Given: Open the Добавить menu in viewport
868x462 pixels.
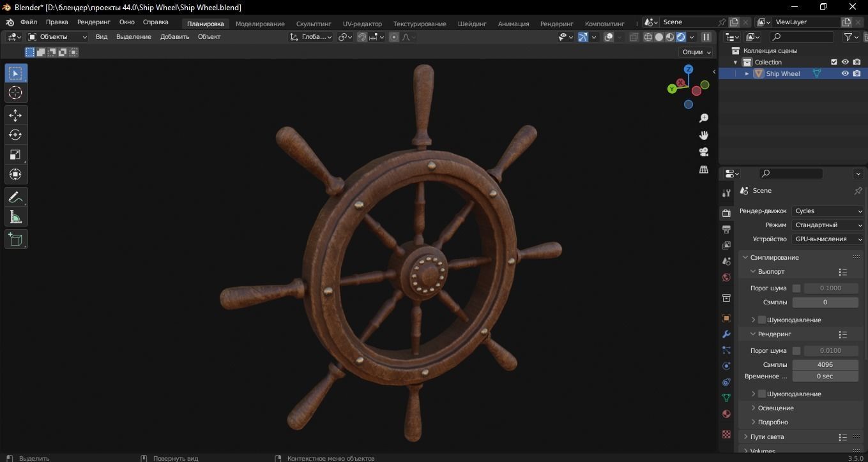Looking at the screenshot, I should (174, 36).
